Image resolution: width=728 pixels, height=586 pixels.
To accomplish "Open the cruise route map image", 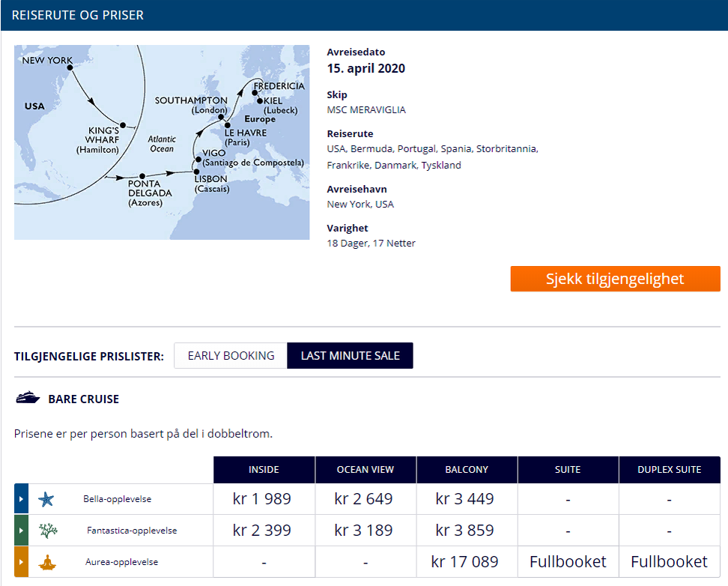I will (x=162, y=142).
